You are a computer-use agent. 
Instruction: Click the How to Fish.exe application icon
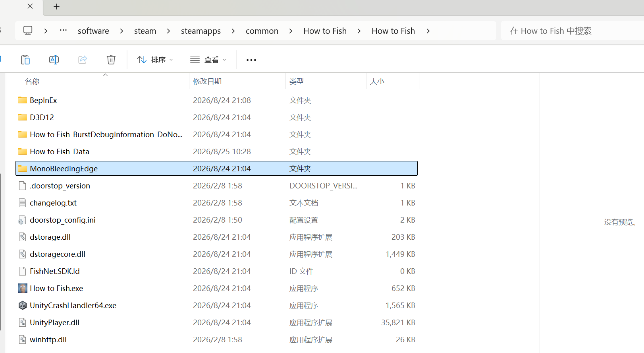pyautogui.click(x=23, y=288)
